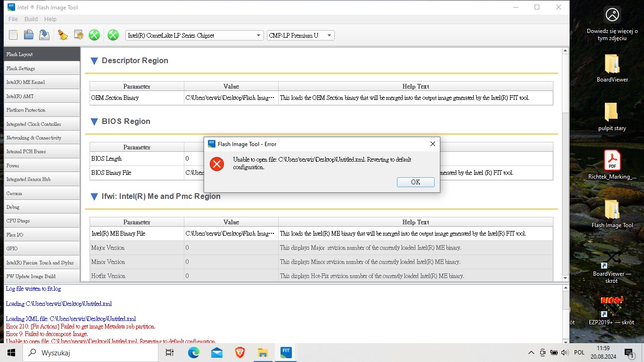The height and width of the screenshot is (362, 644).
Task: Select the Platform Protection tab
Action: 42,110
